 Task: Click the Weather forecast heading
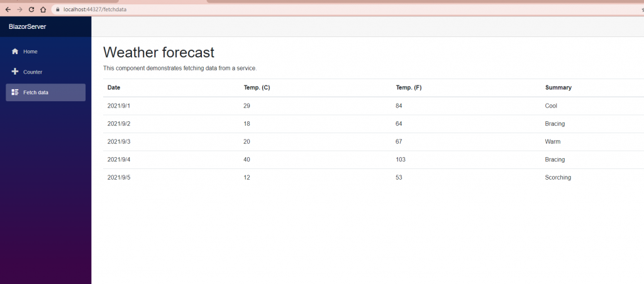[158, 53]
